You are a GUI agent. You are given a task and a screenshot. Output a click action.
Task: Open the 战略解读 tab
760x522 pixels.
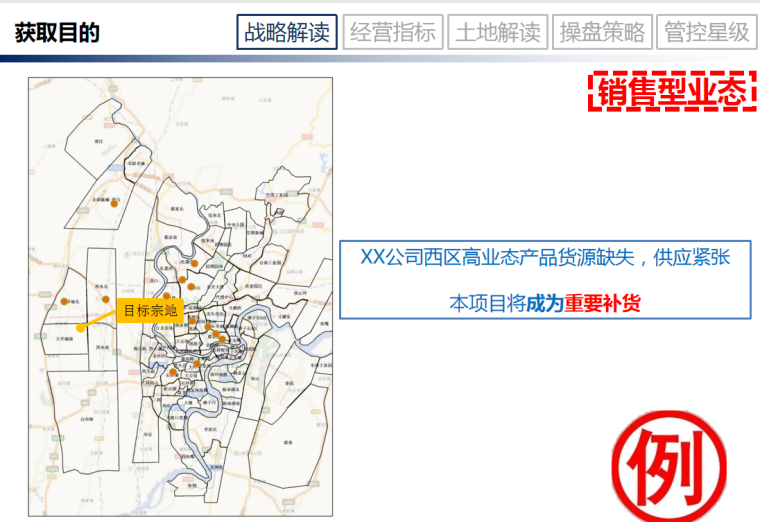point(287,32)
